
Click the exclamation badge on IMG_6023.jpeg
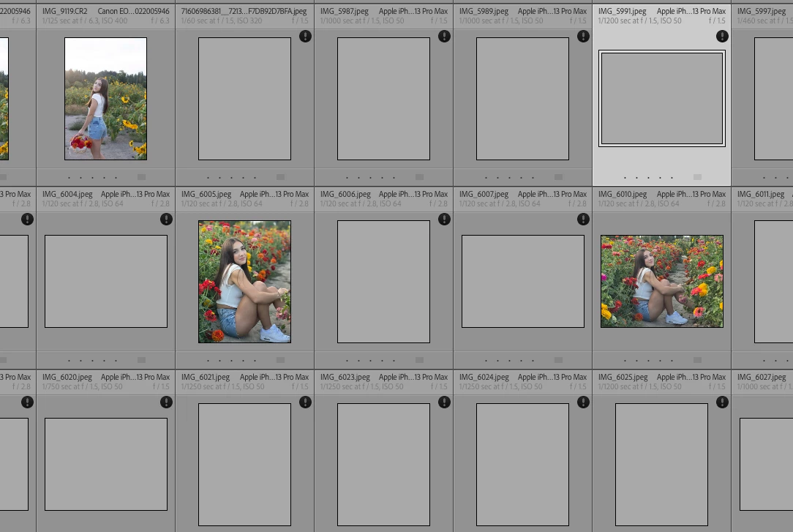445,402
